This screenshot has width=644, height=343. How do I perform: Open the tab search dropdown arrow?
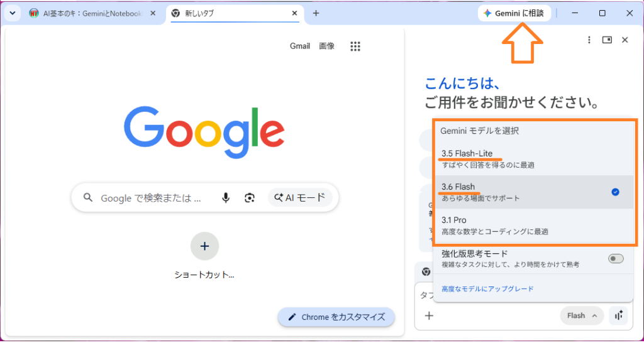[13, 13]
